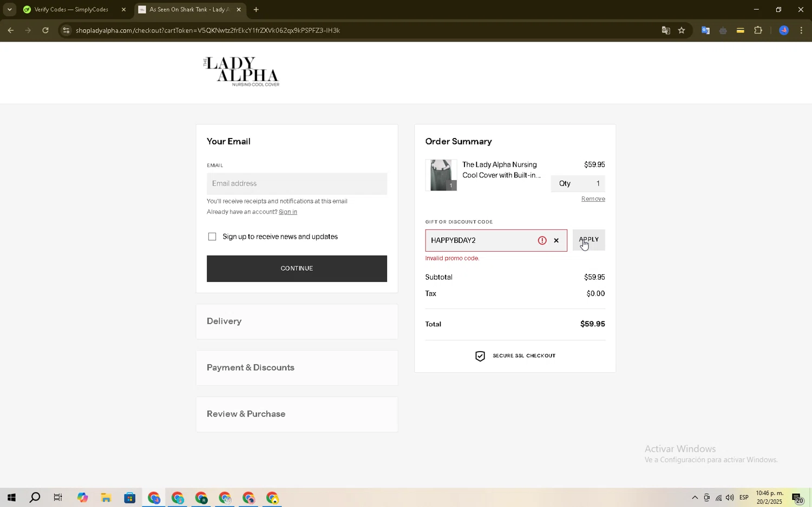Click the CONTINUE button
Image resolution: width=812 pixels, height=507 pixels.
click(x=297, y=269)
